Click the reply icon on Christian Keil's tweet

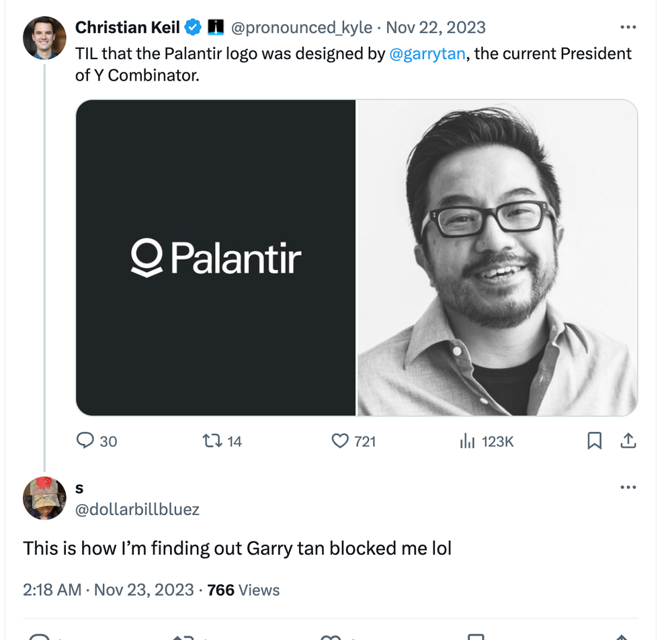pos(86,441)
